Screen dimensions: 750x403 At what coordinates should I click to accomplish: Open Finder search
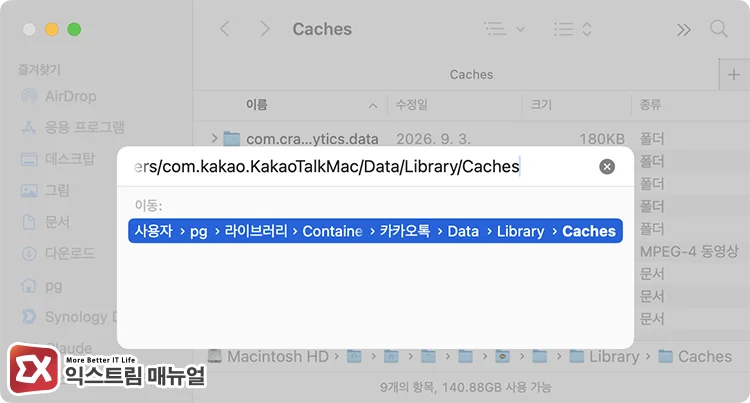(x=718, y=29)
